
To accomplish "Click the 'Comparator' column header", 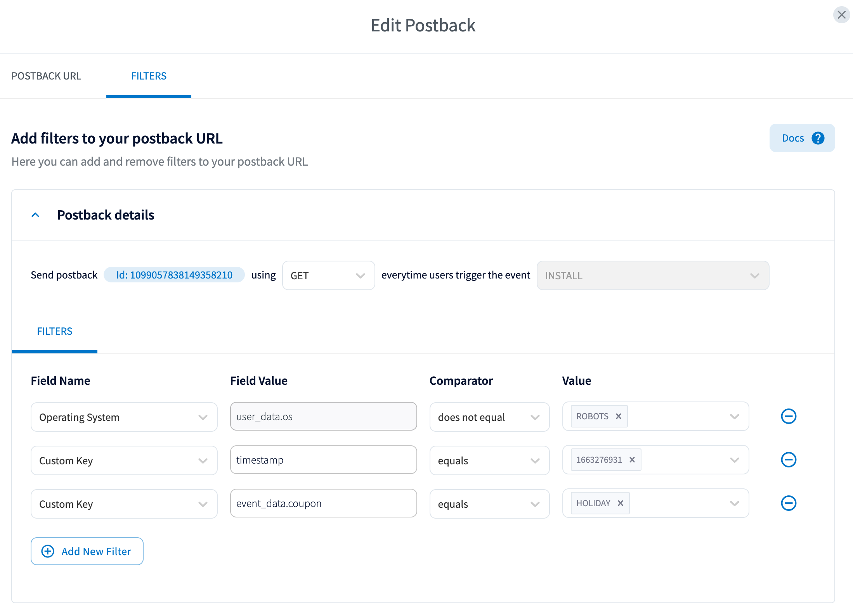I will pyautogui.click(x=461, y=381).
